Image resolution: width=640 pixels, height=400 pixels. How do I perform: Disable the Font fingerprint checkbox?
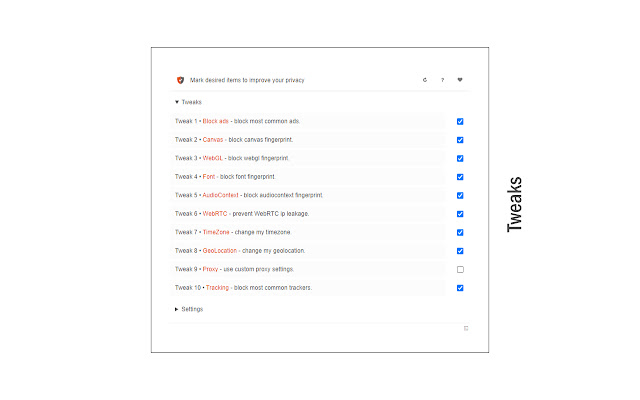tap(460, 177)
